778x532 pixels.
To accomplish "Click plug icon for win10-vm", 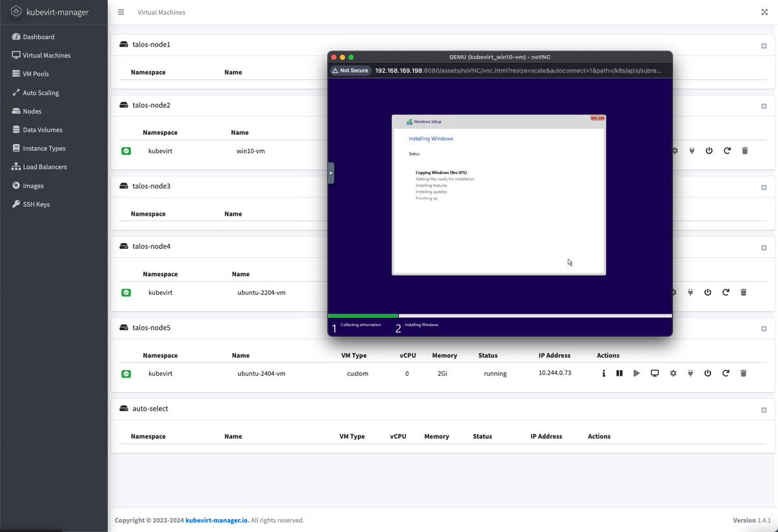I will 692,151.
